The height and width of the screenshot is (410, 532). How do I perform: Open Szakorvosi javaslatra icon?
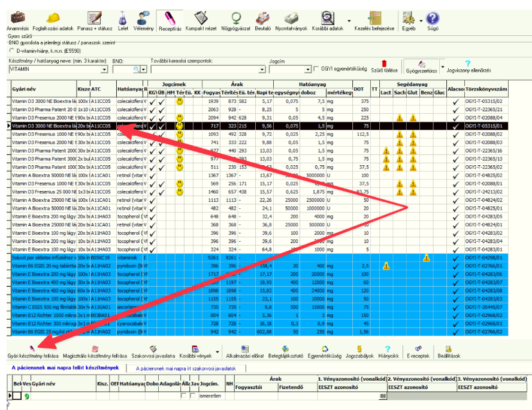153,349
